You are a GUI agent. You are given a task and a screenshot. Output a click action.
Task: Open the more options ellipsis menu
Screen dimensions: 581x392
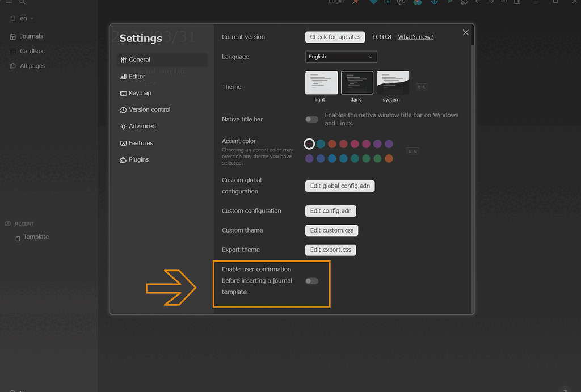503,2
